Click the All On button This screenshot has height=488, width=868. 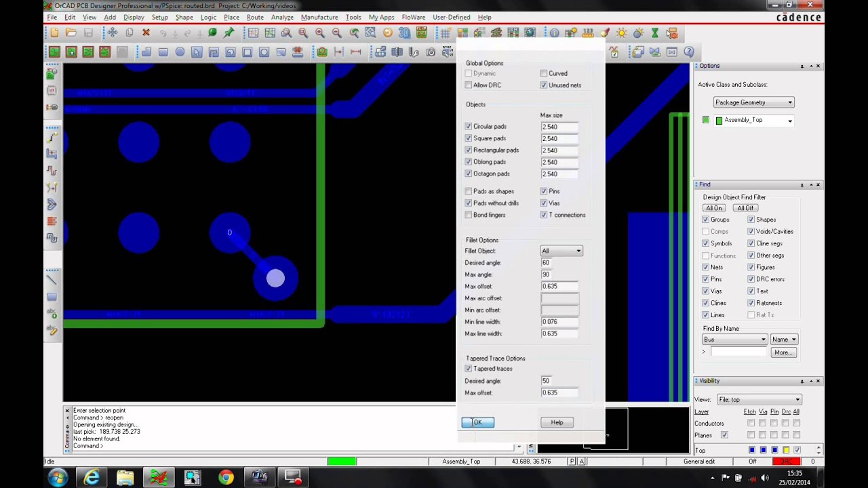714,208
